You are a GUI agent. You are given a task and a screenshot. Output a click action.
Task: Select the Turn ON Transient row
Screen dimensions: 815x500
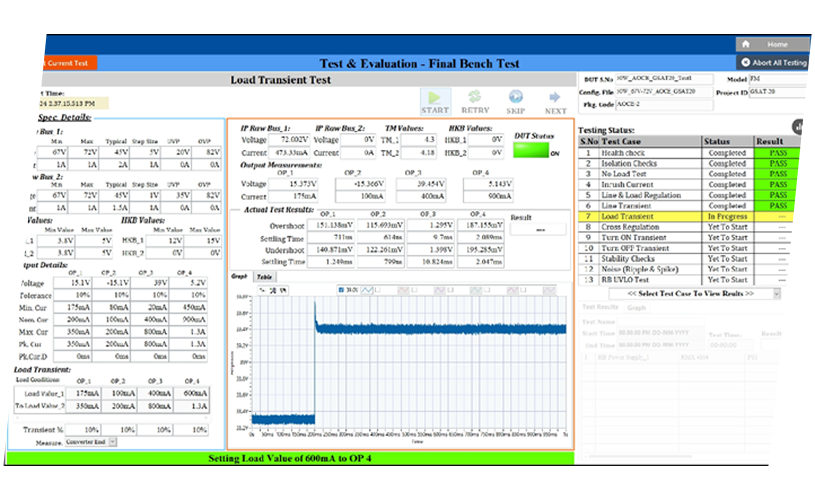click(x=686, y=238)
